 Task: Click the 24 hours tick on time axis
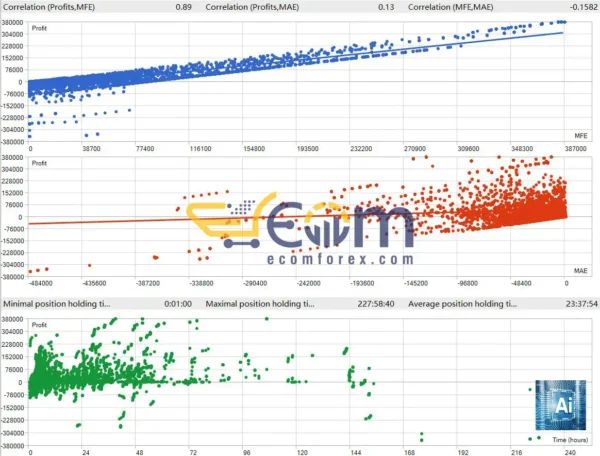point(86,453)
